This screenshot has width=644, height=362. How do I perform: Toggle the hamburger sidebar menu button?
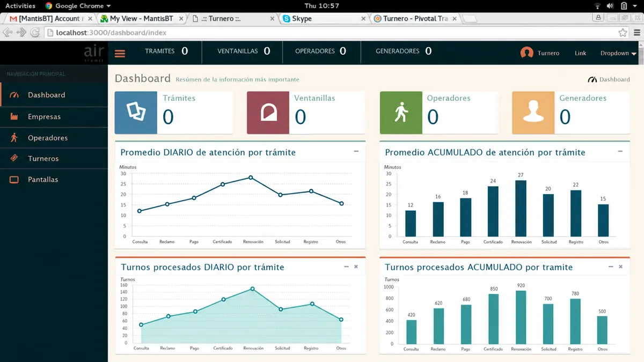120,53
